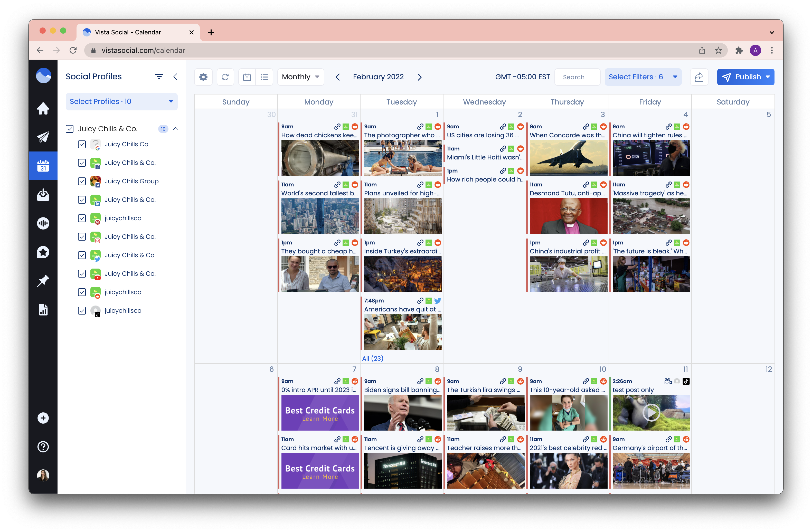
Task: Open browser extensions puzzle icon
Action: point(739,51)
